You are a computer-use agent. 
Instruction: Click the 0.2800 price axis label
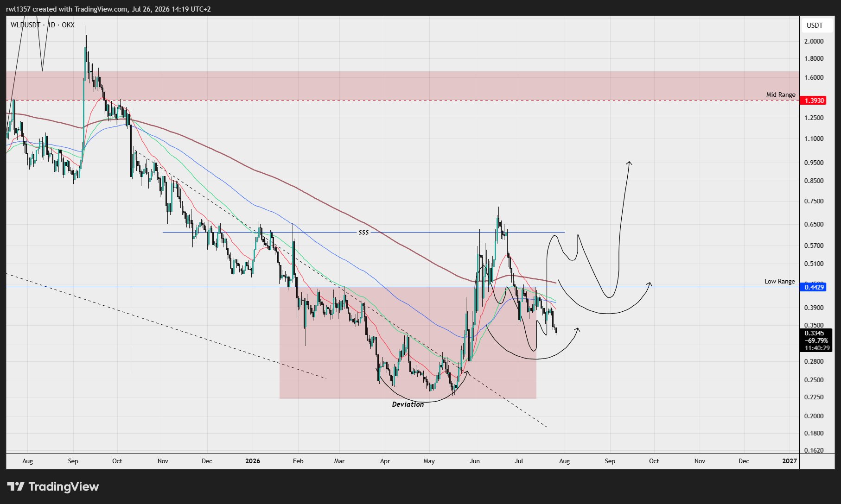click(x=814, y=361)
